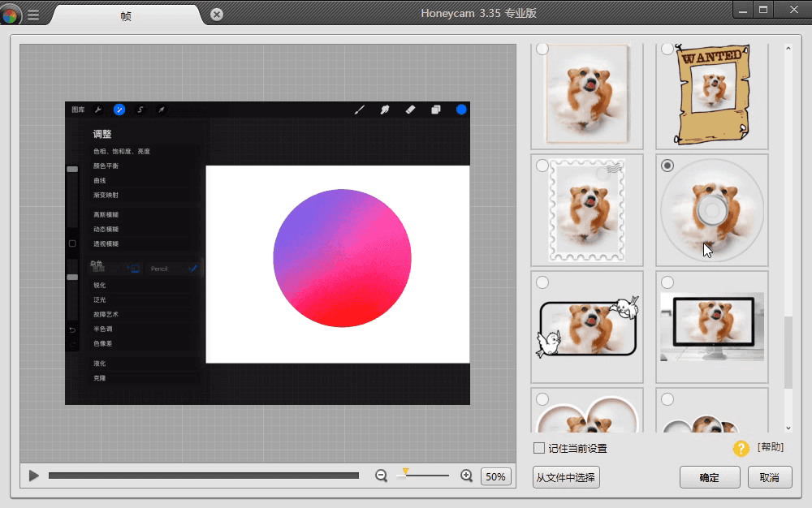The height and width of the screenshot is (508, 812).
Task: Enable 记住当前设置 checkbox
Action: [x=539, y=448]
